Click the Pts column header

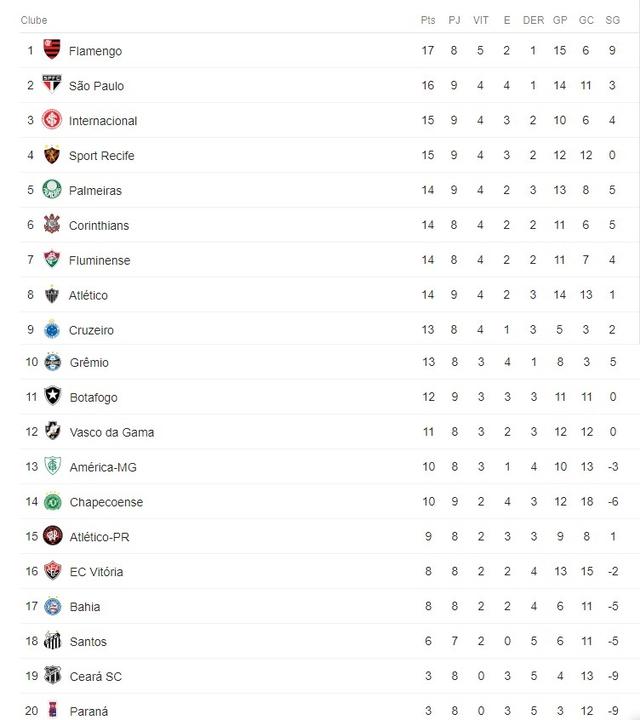428,20
